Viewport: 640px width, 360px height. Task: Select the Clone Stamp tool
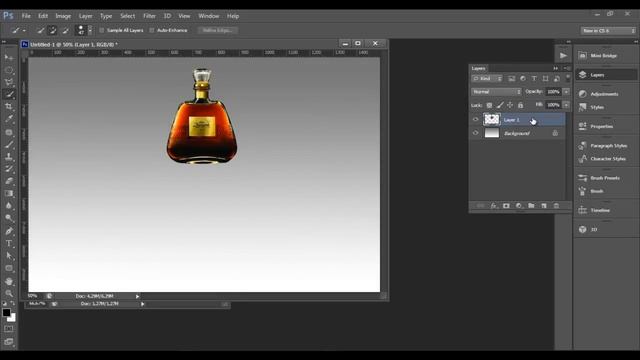pos(9,156)
